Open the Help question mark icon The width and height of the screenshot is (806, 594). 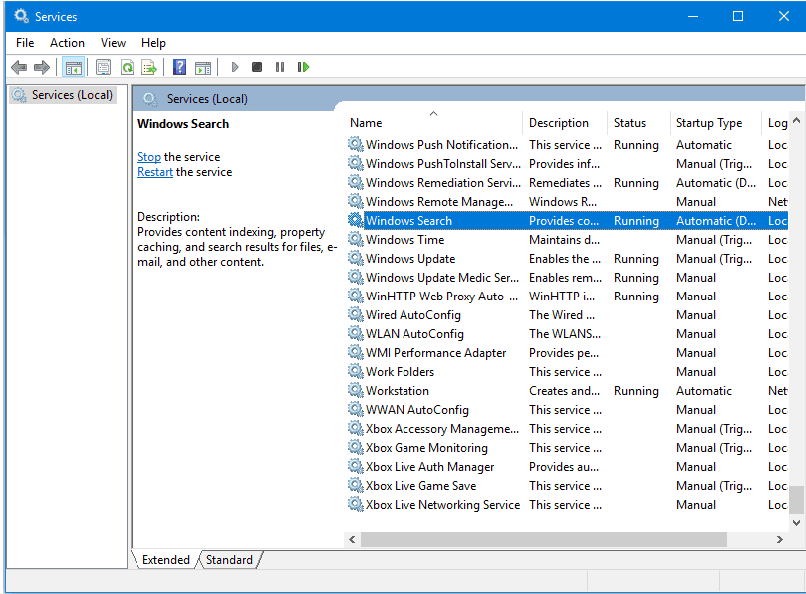[179, 67]
